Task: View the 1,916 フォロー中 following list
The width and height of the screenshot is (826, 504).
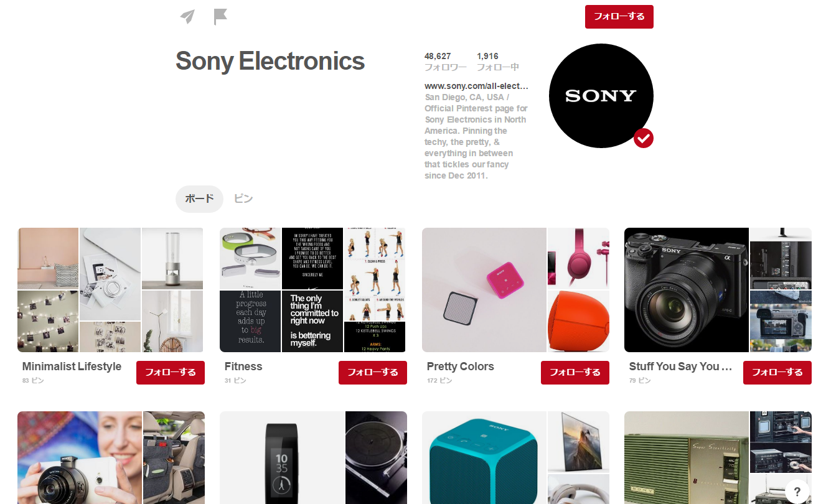Action: (x=498, y=62)
